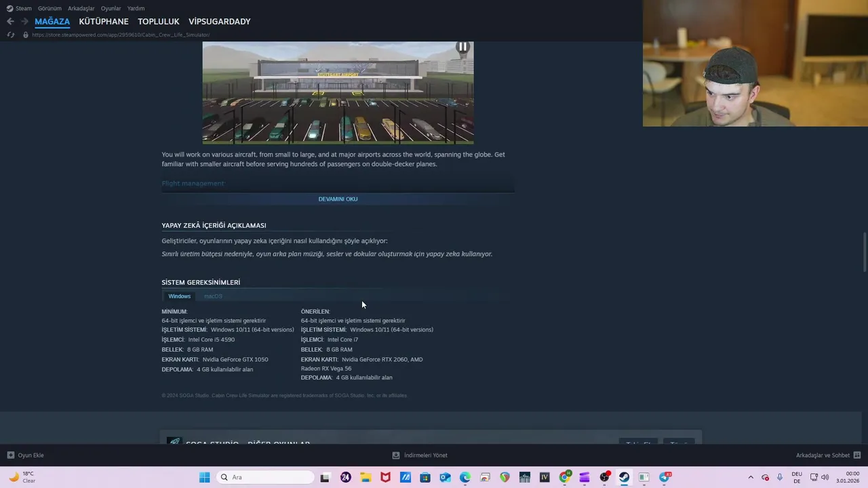Open İndirmeleri Yönet downloads manager
868x488 pixels.
[420, 455]
